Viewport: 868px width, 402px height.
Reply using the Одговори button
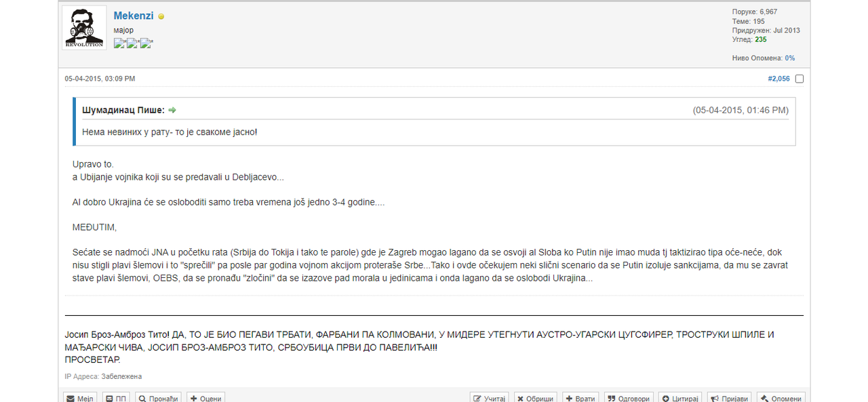629,399
